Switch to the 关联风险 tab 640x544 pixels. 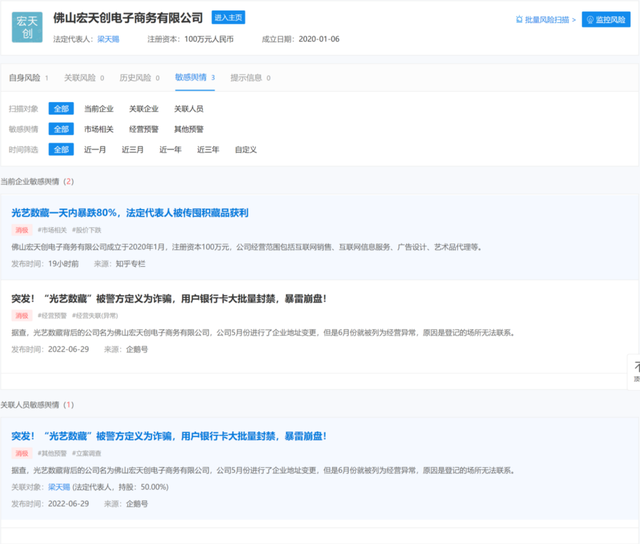(x=81, y=77)
